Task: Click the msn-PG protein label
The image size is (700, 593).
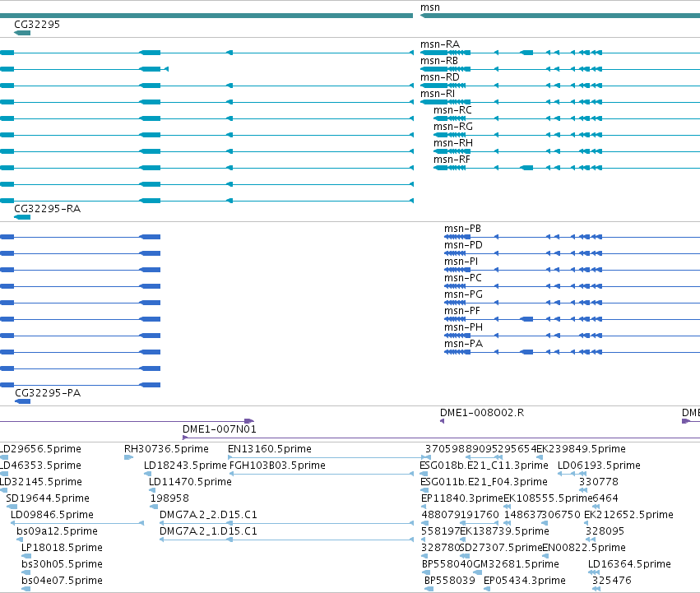Action: click(463, 294)
